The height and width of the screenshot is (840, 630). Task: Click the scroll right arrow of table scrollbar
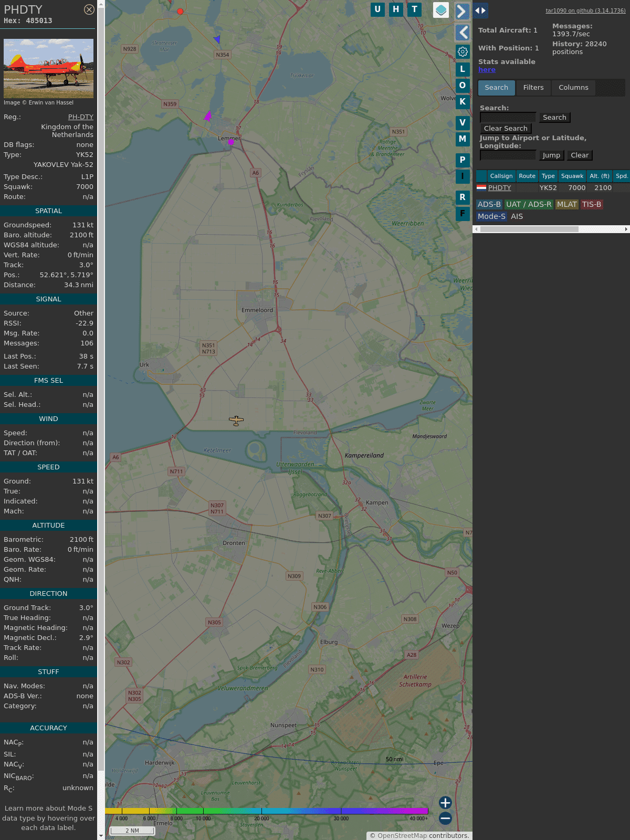point(626,229)
